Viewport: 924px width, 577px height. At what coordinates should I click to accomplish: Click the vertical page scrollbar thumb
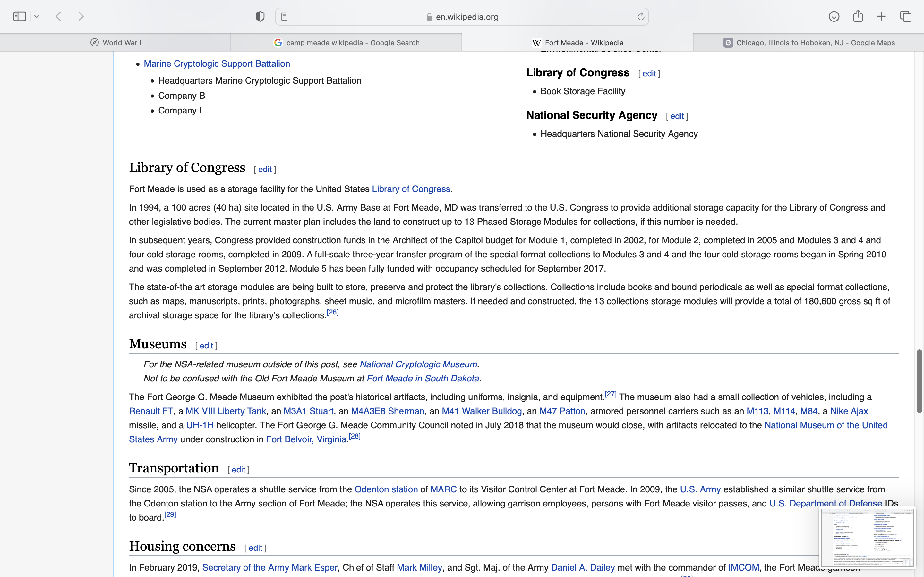(x=919, y=380)
